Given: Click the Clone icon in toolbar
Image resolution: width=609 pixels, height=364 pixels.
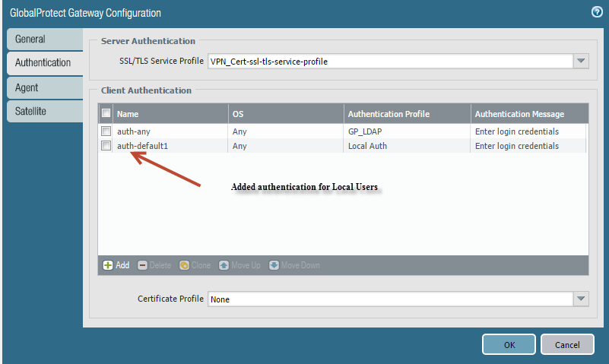Looking at the screenshot, I should pos(184,265).
